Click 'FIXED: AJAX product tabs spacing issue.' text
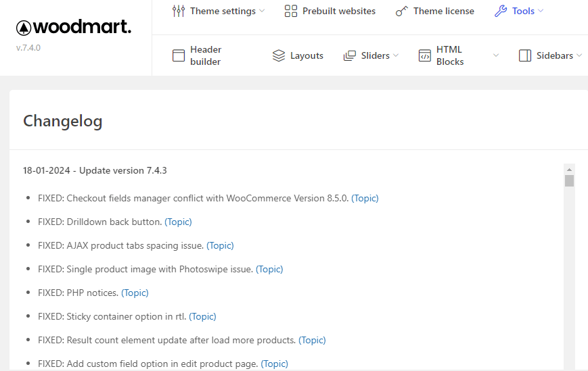This screenshot has width=588, height=371. pos(120,245)
